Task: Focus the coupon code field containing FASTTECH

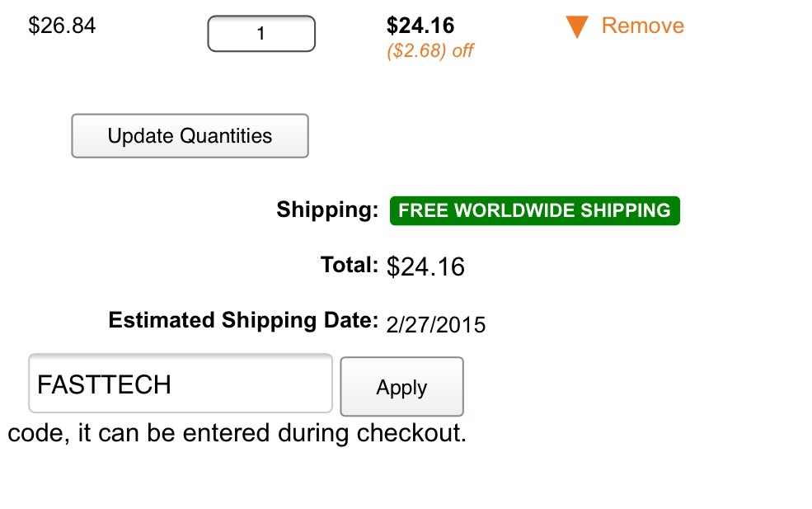Action: (x=180, y=384)
